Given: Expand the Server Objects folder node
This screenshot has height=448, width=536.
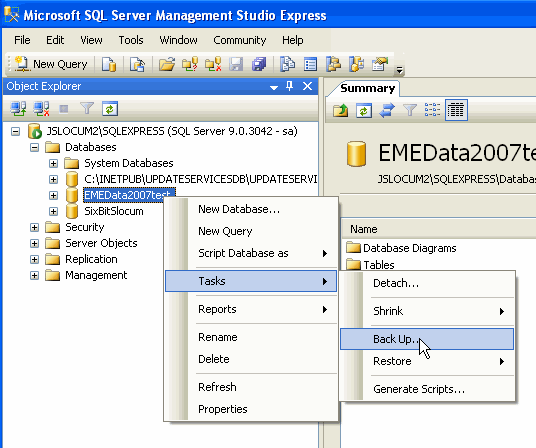Looking at the screenshot, I should (34, 243).
